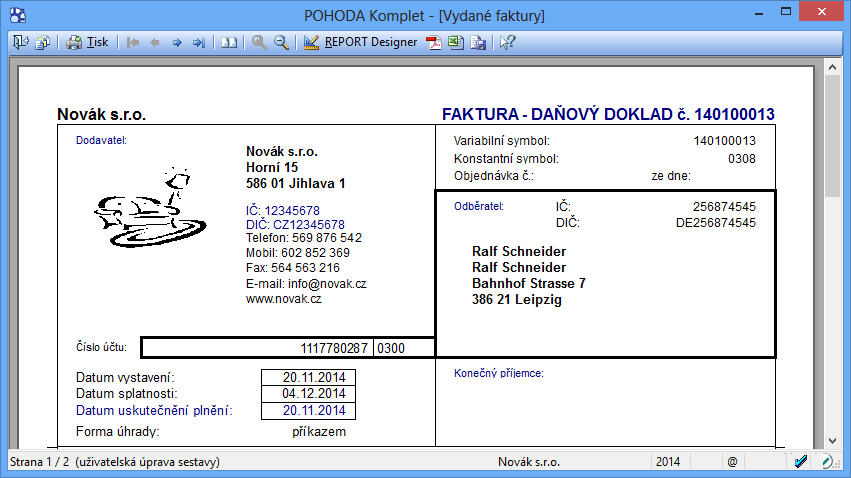The image size is (851, 478).
Task: Click the www.novak.cz address
Action: click(x=283, y=299)
